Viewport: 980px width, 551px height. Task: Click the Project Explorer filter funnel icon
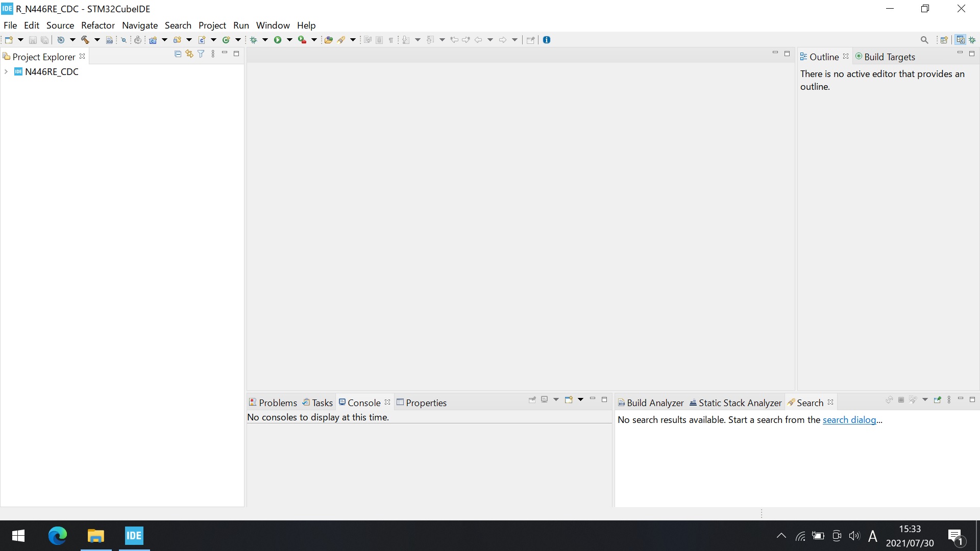[x=201, y=54]
